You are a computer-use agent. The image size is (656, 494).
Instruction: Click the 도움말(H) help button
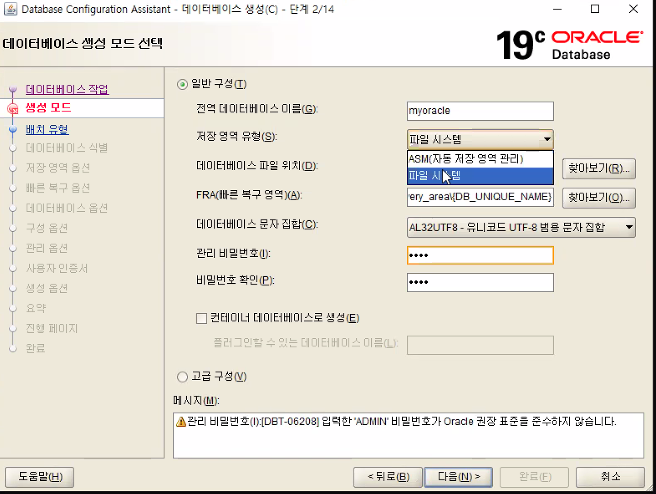[x=40, y=477]
